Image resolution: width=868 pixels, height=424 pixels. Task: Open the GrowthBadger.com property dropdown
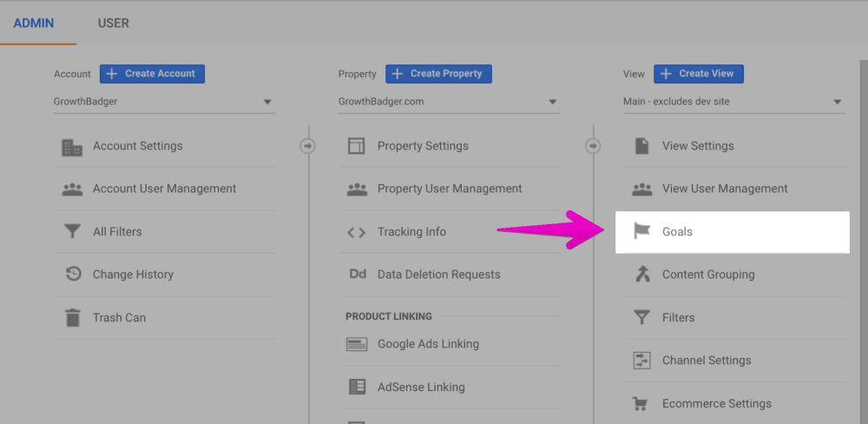click(x=450, y=102)
